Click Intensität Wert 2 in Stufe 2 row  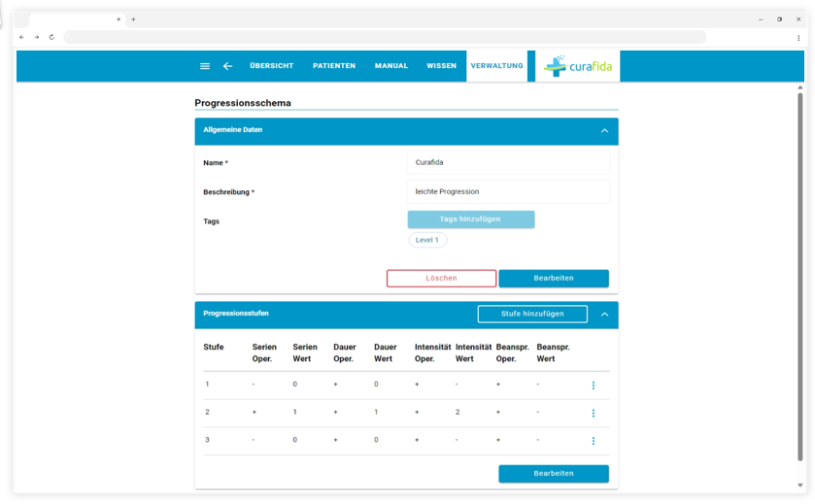point(458,412)
